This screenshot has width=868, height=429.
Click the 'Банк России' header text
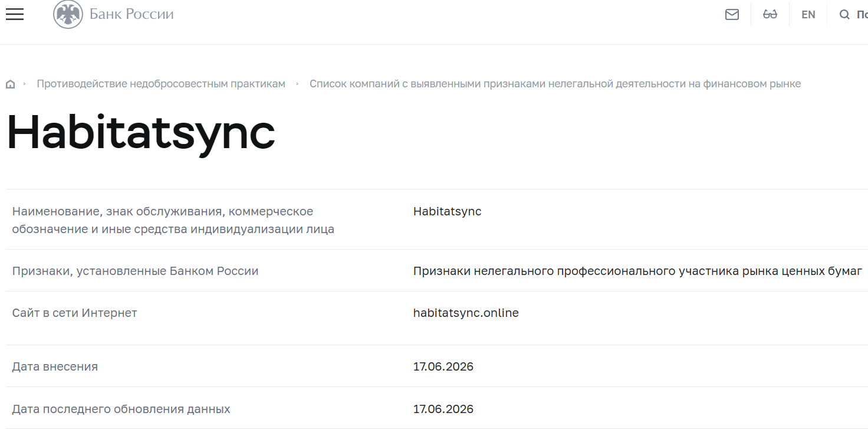tap(131, 14)
